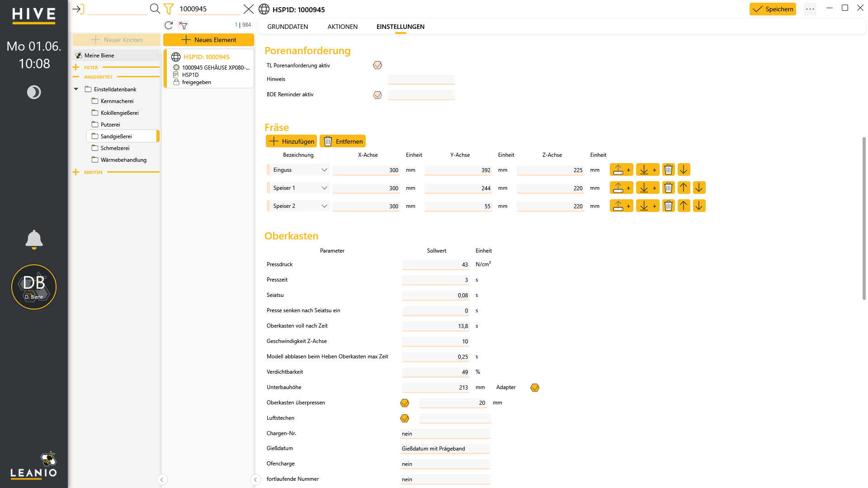Image resolution: width=868 pixels, height=488 pixels.
Task: Clear the filter text with the X icon
Action: 249,9
